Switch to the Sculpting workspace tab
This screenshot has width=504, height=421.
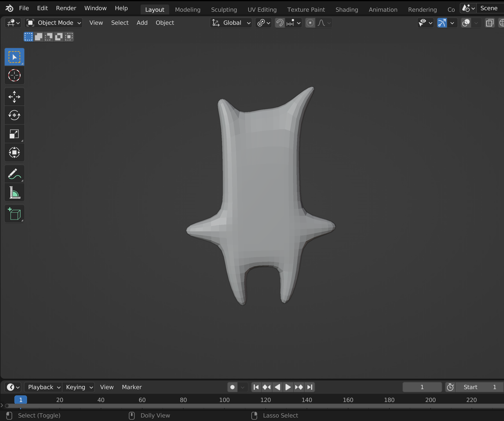(x=224, y=9)
